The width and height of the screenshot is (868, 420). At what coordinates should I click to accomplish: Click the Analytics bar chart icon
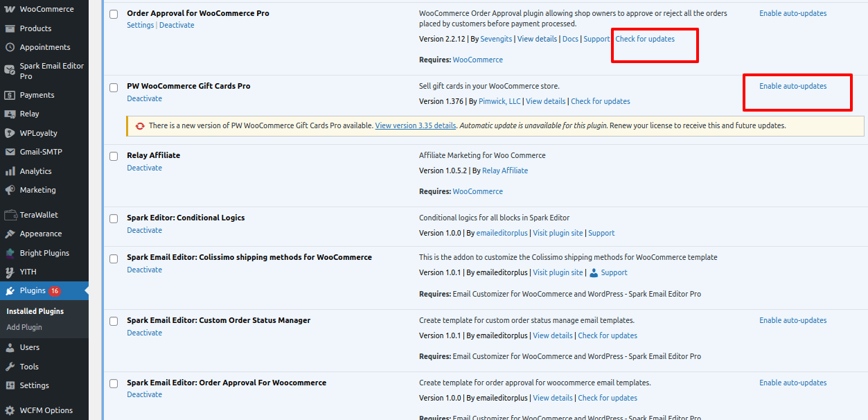click(x=10, y=171)
